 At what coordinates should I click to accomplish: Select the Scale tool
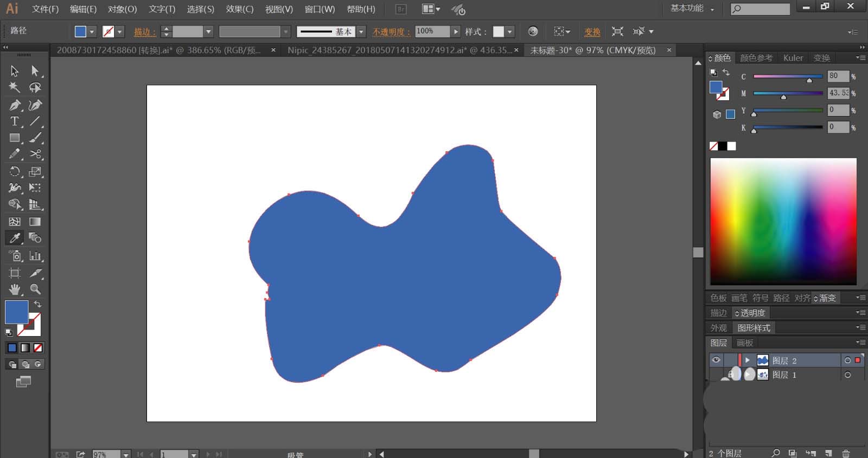click(35, 172)
